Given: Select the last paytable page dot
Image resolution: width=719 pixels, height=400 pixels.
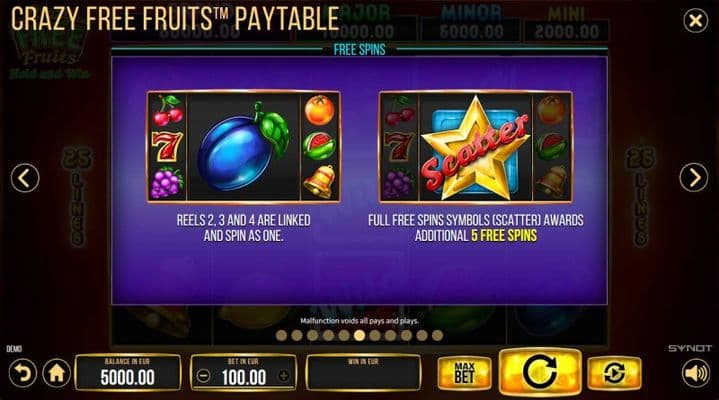Looking at the screenshot, I should point(437,336).
